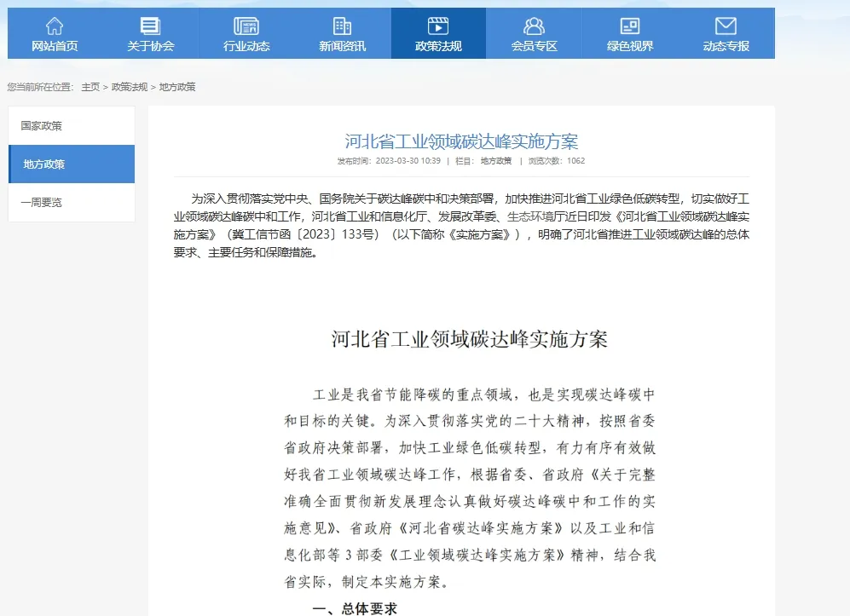Click the video icon above 政策法规
850x616 pixels.
(438, 26)
